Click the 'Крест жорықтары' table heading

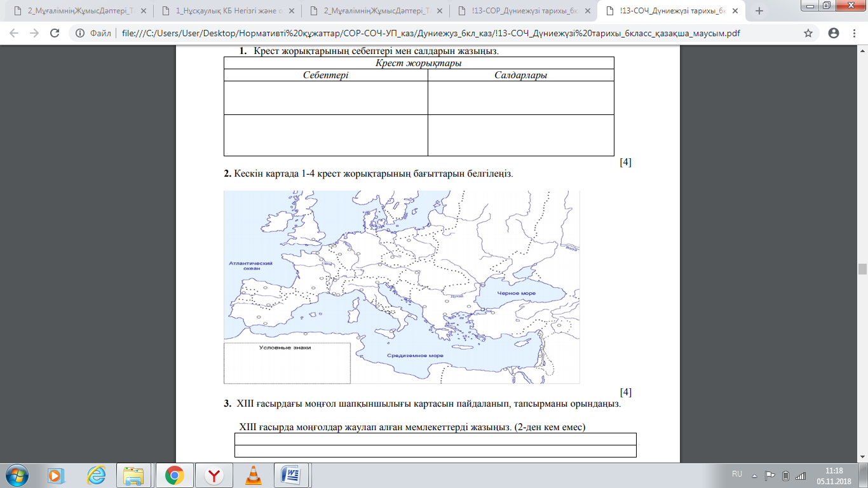418,63
